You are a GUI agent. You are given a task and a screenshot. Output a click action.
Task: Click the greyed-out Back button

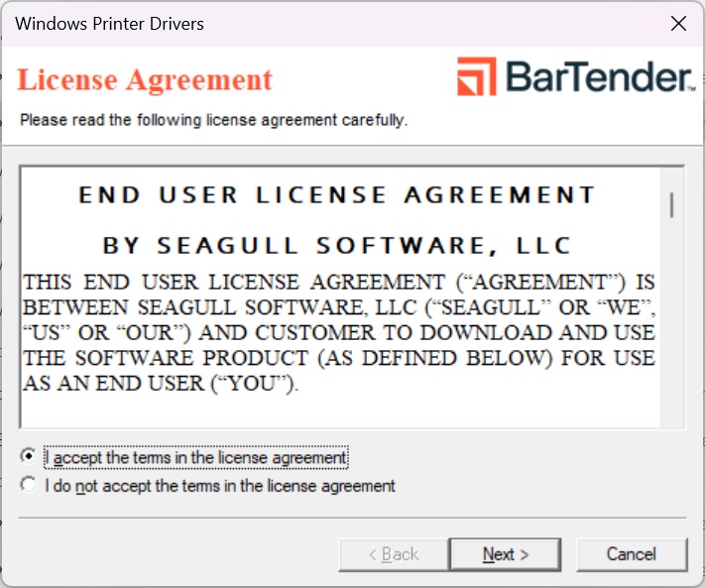(x=394, y=554)
